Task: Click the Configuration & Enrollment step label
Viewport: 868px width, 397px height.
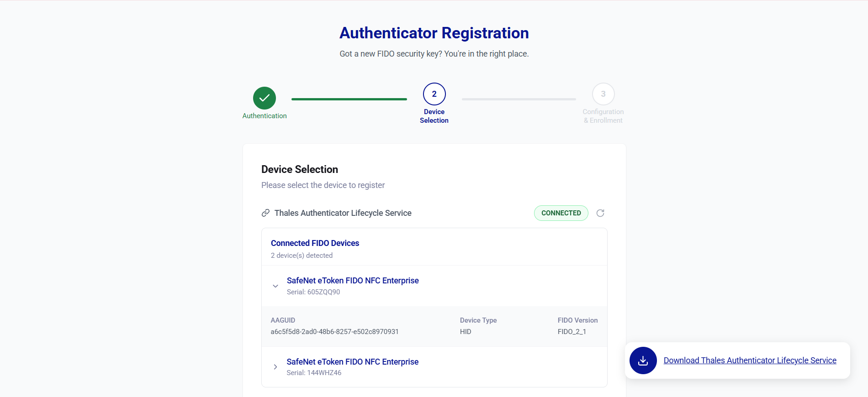Action: point(603,116)
